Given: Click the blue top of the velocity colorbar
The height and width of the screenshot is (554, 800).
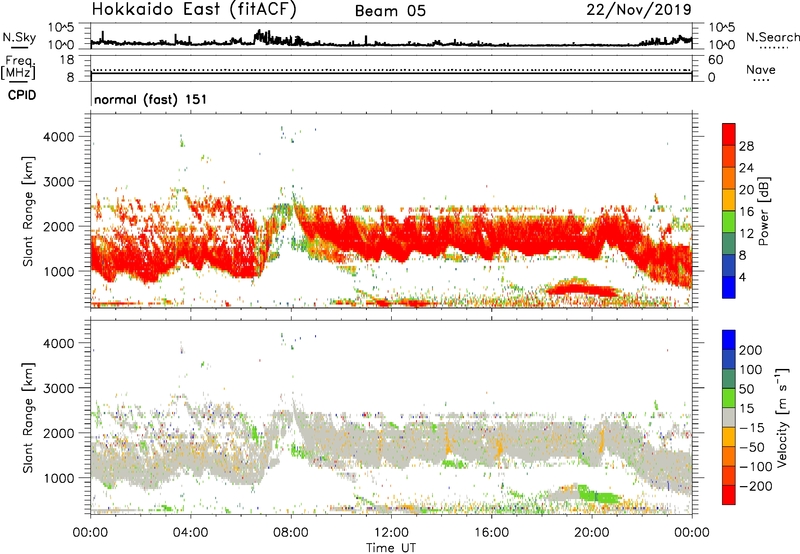Looking at the screenshot, I should point(729,340).
